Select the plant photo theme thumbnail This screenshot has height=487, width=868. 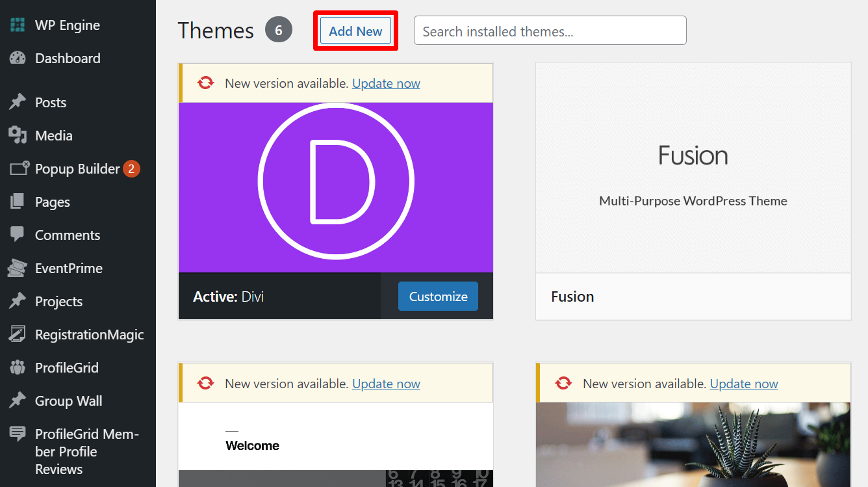[693, 445]
